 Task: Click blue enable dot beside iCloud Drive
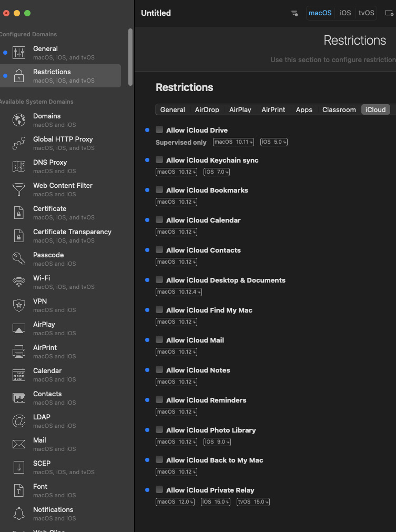tap(147, 130)
